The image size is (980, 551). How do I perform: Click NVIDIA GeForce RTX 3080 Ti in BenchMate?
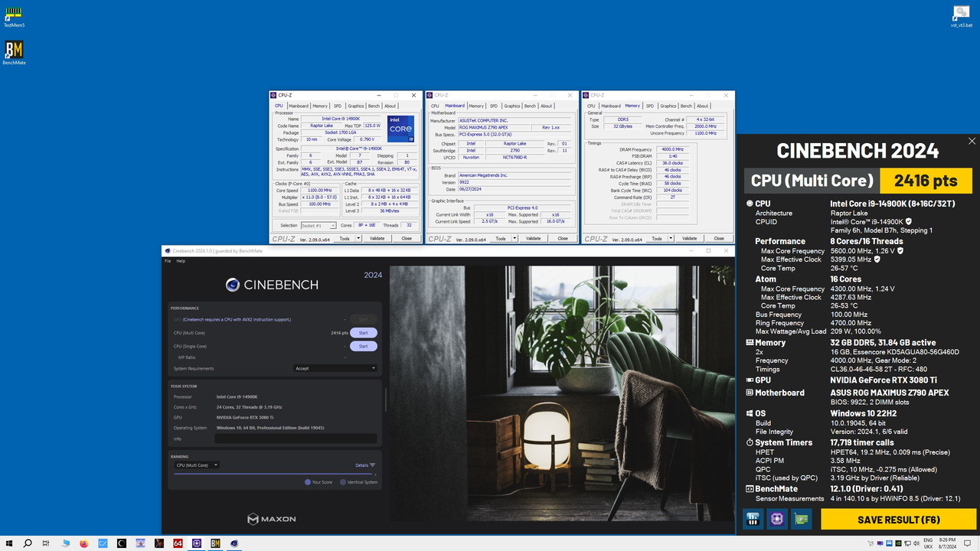pyautogui.click(x=884, y=380)
